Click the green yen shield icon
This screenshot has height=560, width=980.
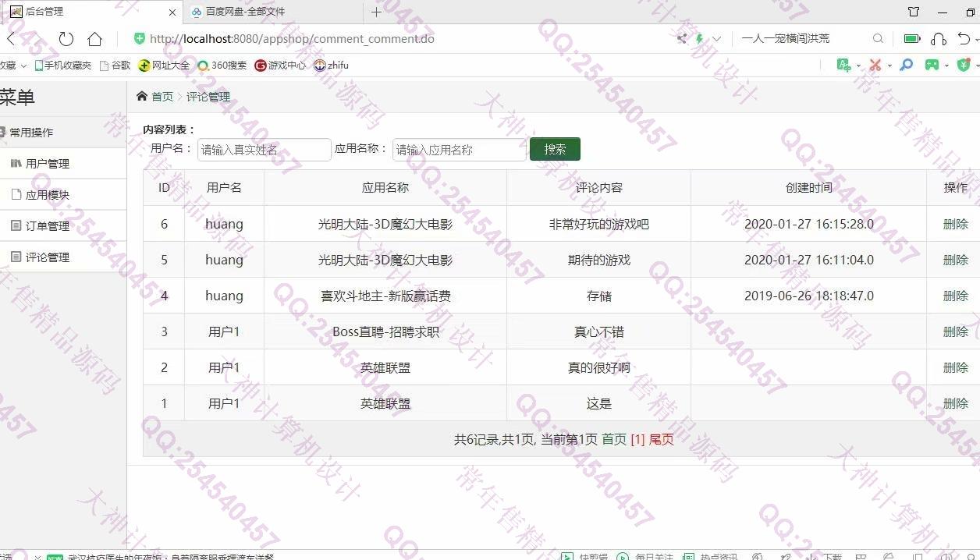pos(964,66)
